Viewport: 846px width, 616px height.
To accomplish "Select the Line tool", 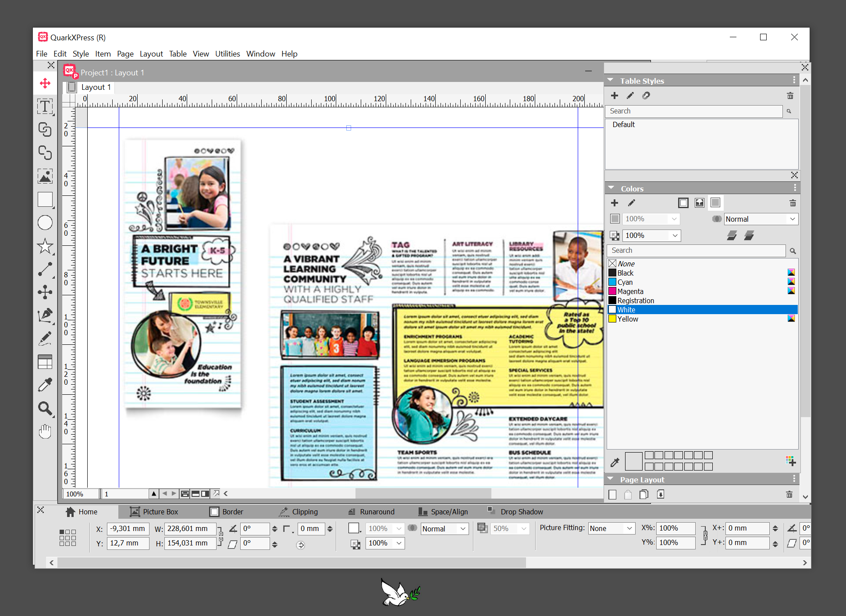I will [45, 269].
